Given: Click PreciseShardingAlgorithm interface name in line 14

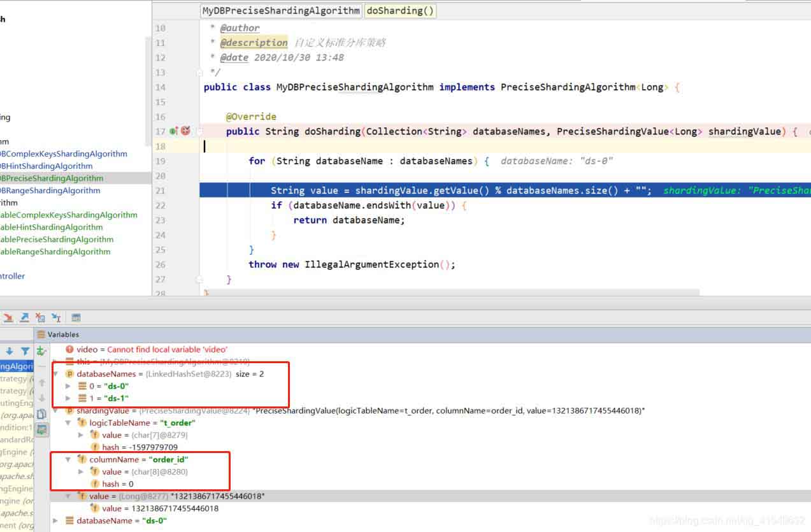Looking at the screenshot, I should click(568, 87).
